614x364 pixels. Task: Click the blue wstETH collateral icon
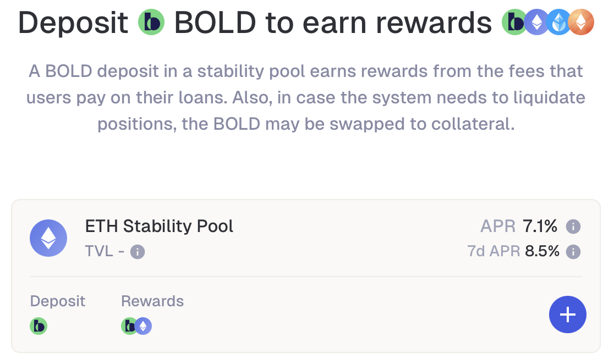tap(558, 23)
